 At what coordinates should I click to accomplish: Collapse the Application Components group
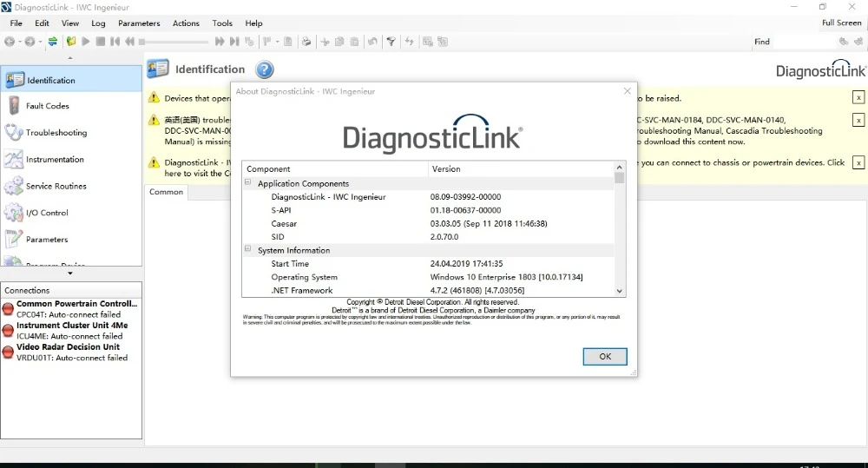[248, 182]
